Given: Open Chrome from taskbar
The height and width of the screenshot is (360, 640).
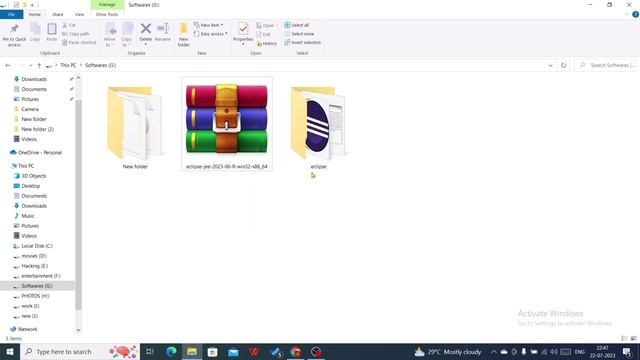Looking at the screenshot, I should (296, 351).
